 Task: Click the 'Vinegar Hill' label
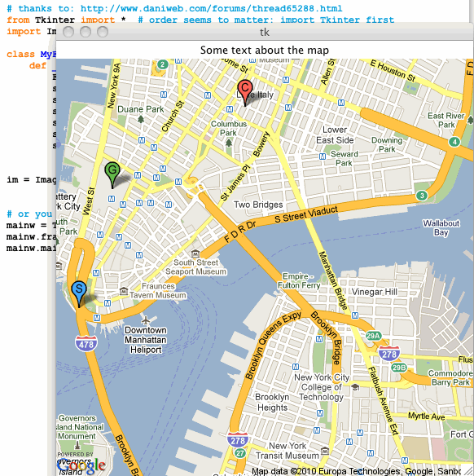[x=374, y=292]
